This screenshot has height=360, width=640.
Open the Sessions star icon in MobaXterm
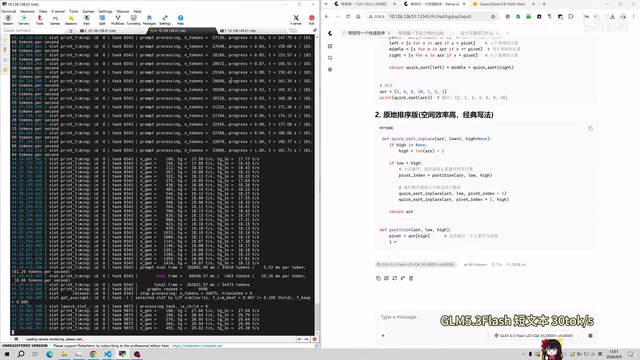coord(71,20)
